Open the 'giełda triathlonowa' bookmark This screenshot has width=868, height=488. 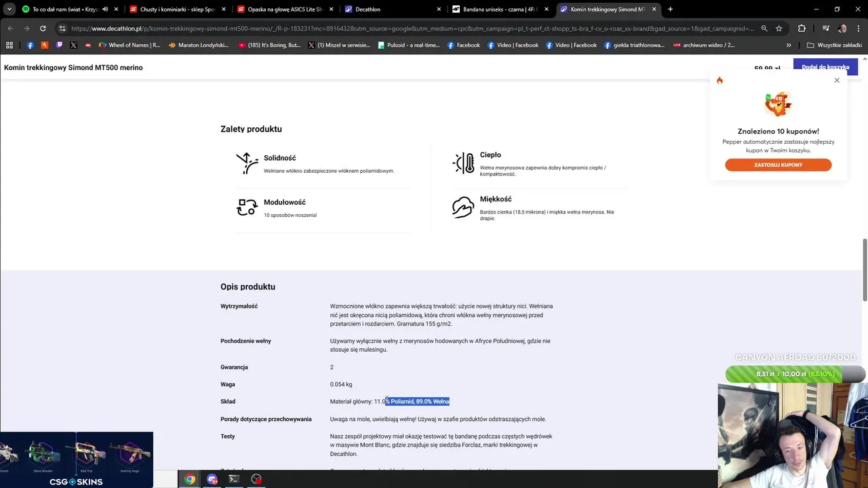click(634, 45)
